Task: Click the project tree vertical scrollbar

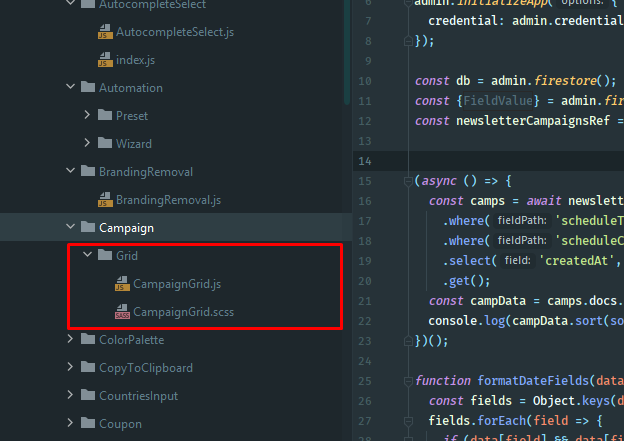Action: [346, 50]
